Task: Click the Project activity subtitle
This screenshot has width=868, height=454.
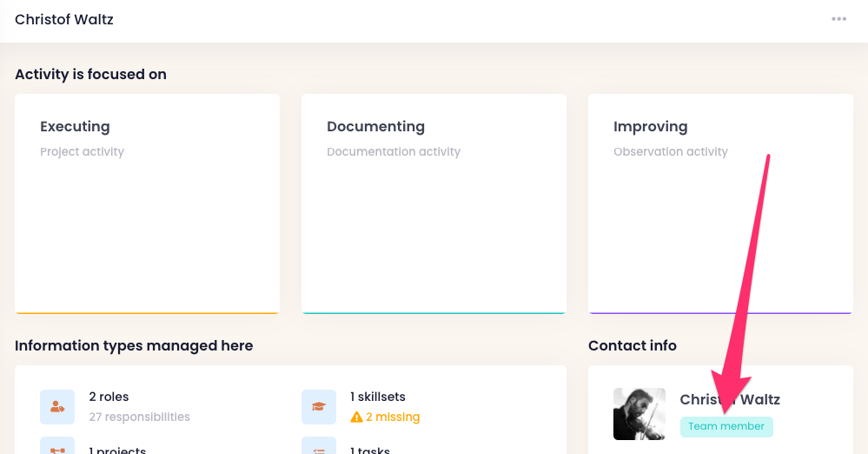Action: coord(82,152)
